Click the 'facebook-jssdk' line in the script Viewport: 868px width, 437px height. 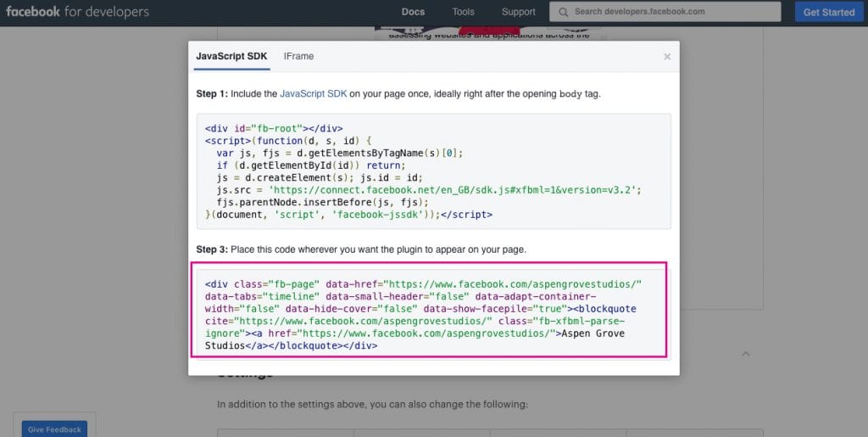(348, 215)
